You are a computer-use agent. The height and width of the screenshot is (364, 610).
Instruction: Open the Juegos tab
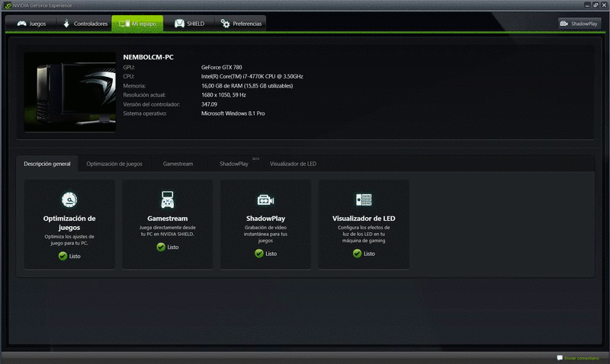tap(31, 24)
